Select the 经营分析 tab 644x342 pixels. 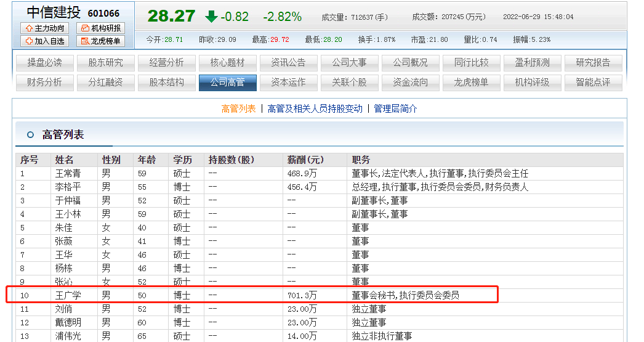click(166, 63)
